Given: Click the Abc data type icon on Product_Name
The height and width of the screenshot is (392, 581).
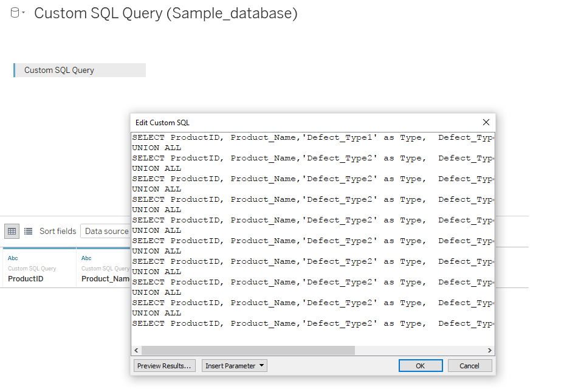Looking at the screenshot, I should 86,258.
